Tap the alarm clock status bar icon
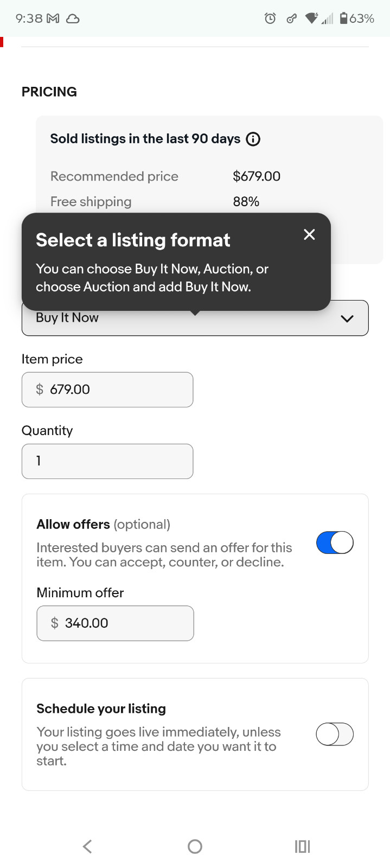 click(x=270, y=18)
